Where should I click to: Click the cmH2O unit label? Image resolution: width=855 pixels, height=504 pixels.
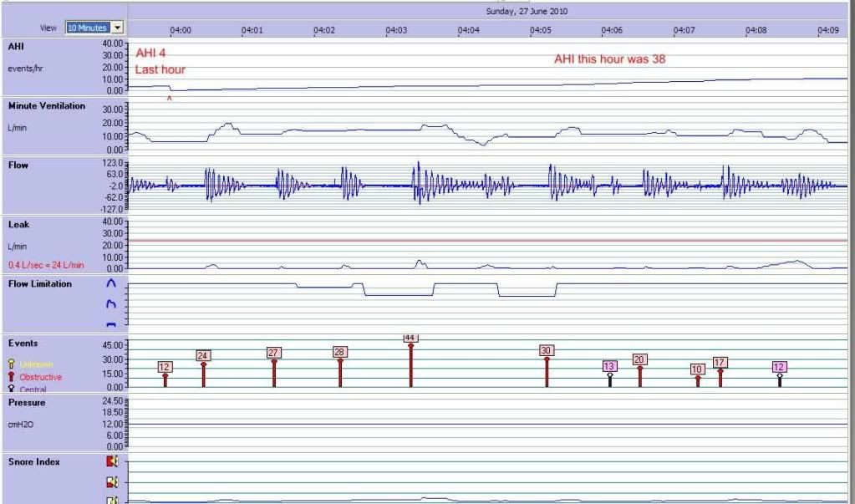click(x=21, y=424)
